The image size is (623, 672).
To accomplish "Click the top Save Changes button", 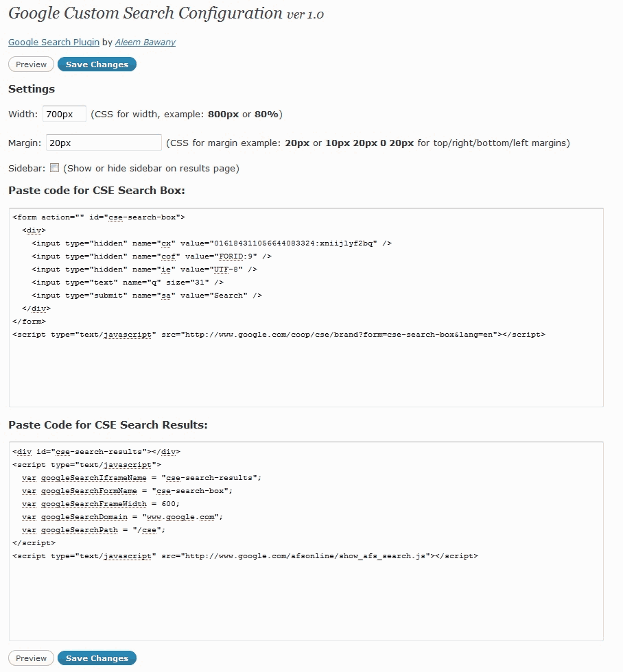I will coord(97,64).
